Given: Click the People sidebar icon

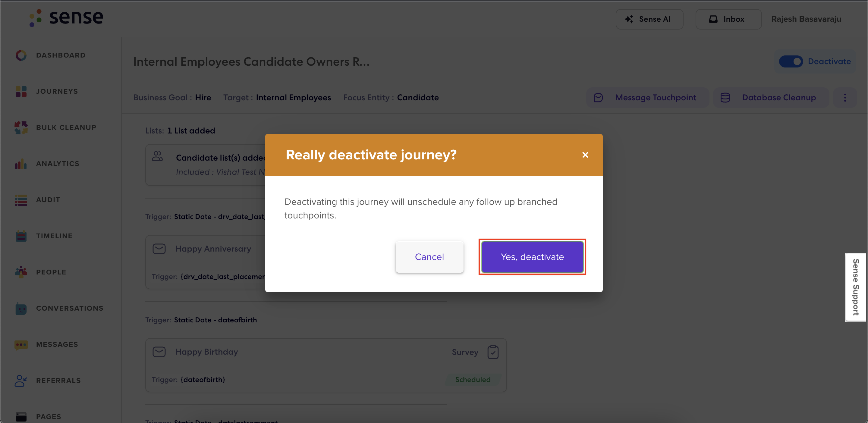Looking at the screenshot, I should click(21, 272).
